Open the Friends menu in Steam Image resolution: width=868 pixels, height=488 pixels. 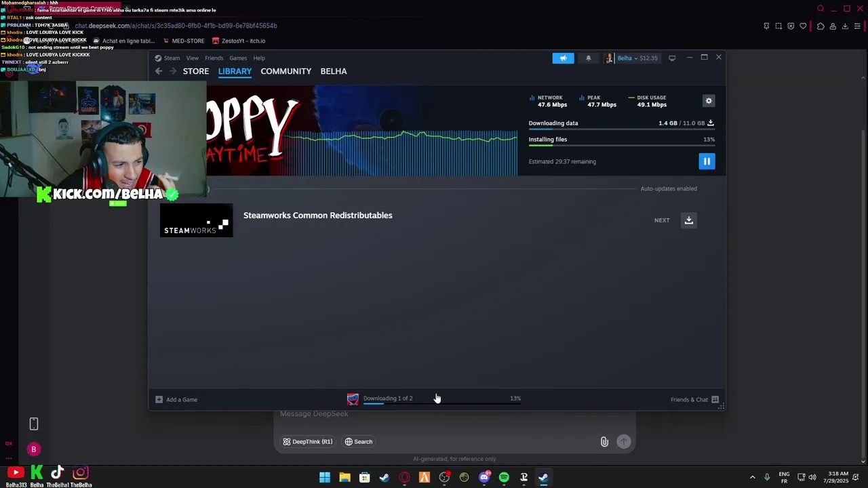(214, 58)
